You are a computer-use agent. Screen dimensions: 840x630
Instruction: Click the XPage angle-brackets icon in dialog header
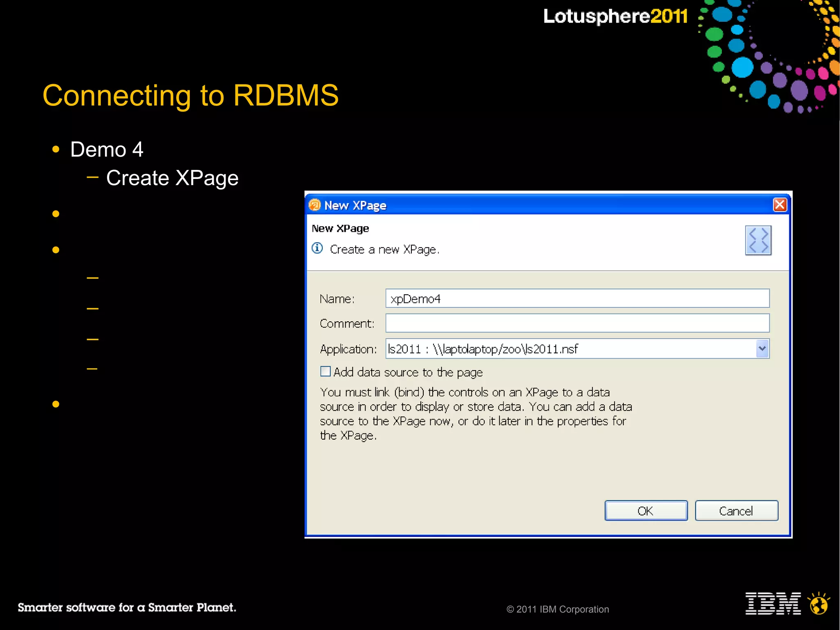tap(758, 241)
